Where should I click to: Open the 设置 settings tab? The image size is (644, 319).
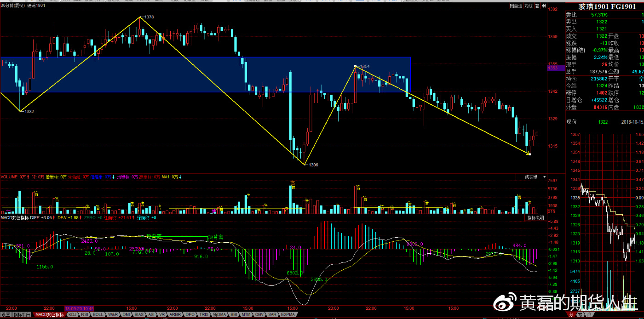pyautogui.click(x=6, y=315)
